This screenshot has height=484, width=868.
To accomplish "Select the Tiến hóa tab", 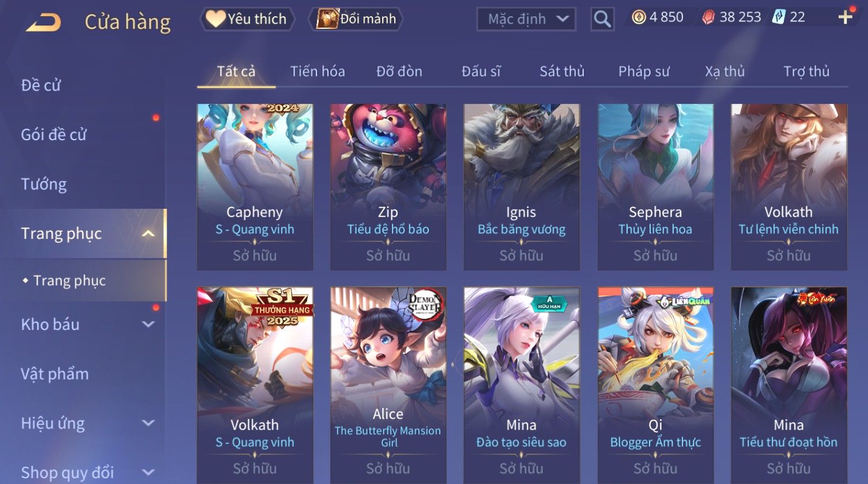I will [x=318, y=72].
